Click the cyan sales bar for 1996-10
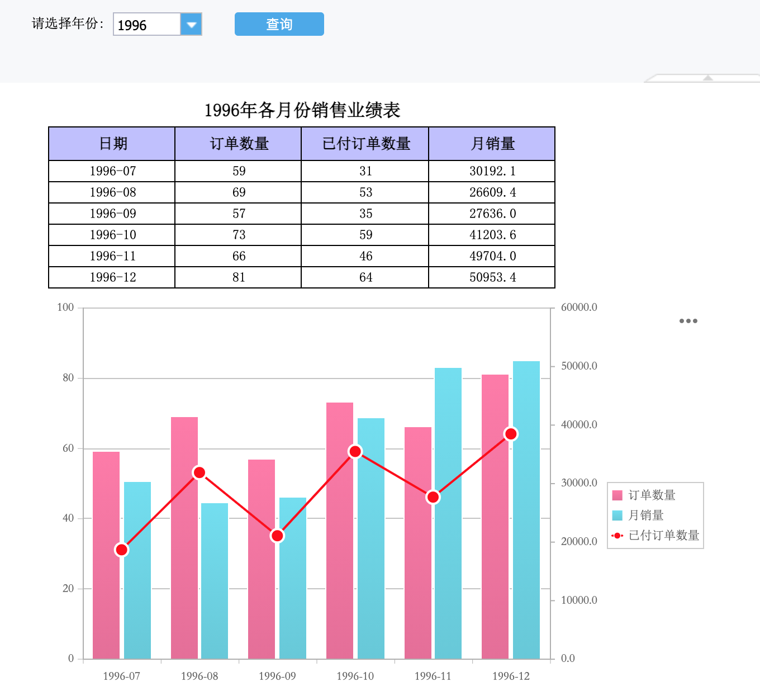The image size is (760, 700). point(371,538)
